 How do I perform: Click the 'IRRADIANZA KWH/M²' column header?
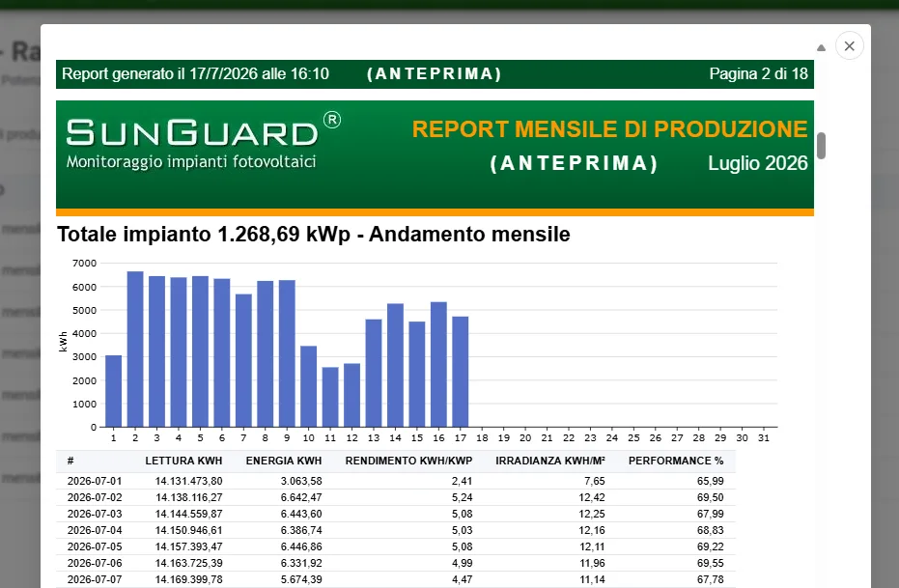click(x=550, y=461)
